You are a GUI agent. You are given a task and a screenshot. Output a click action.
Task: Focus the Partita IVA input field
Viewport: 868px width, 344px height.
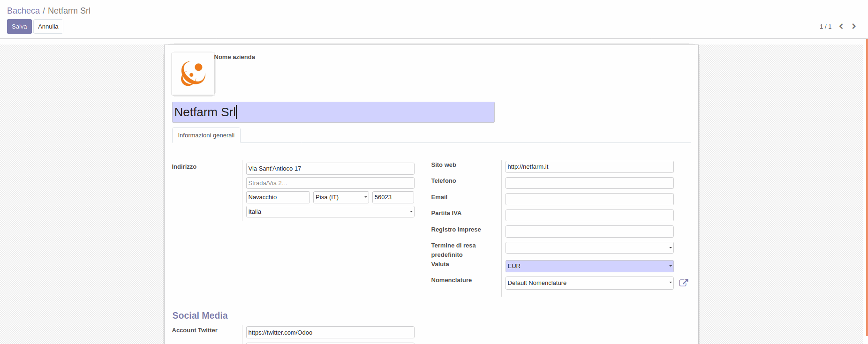589,215
